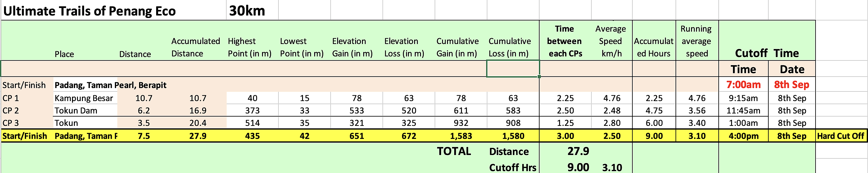Click the elevation gain value '533'

pyautogui.click(x=357, y=111)
